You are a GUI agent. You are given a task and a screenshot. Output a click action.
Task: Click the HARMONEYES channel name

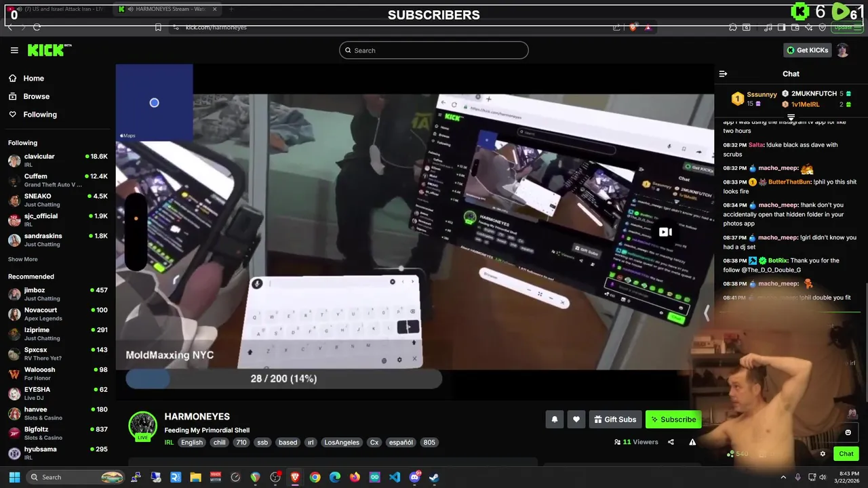pos(197,416)
